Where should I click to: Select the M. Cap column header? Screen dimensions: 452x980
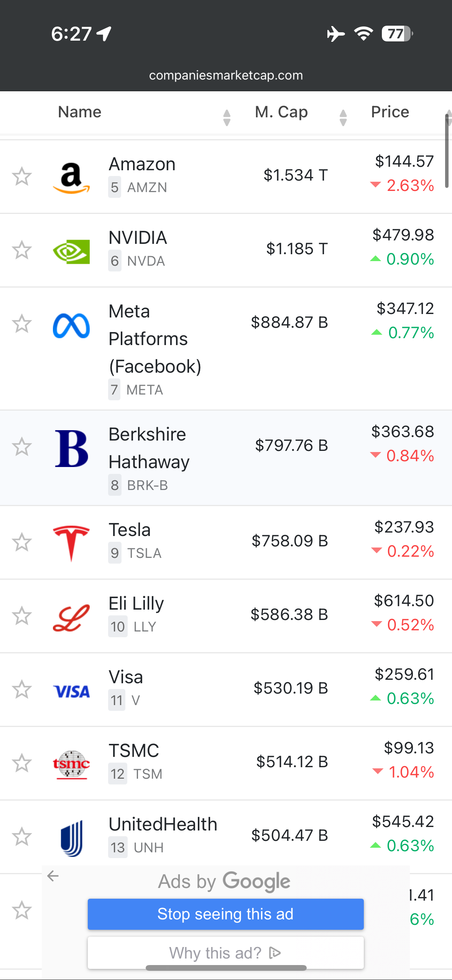281,112
